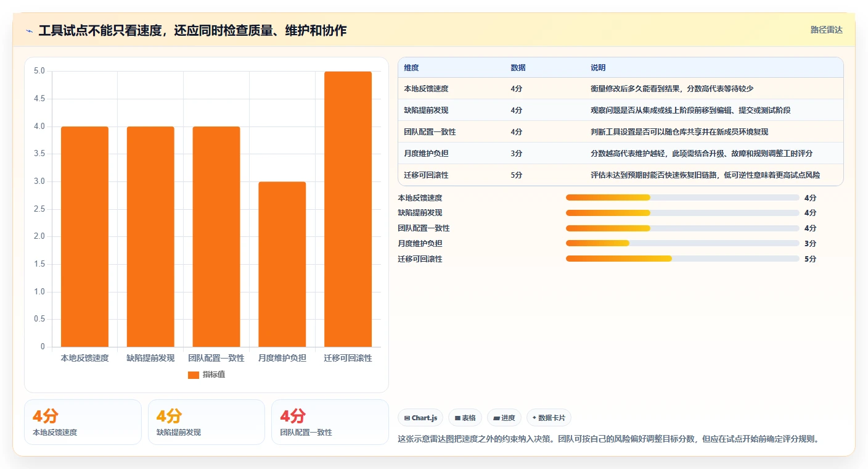Viewport: 868px width, 469px height.
Task: Open the 4分 缺陷提前发现 data card
Action: (x=206, y=422)
